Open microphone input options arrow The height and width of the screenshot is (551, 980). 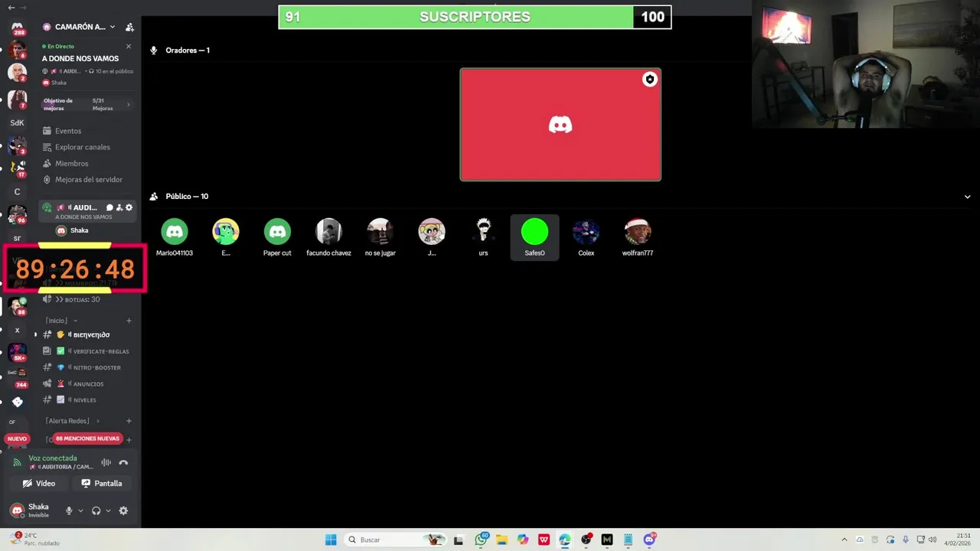point(80,510)
